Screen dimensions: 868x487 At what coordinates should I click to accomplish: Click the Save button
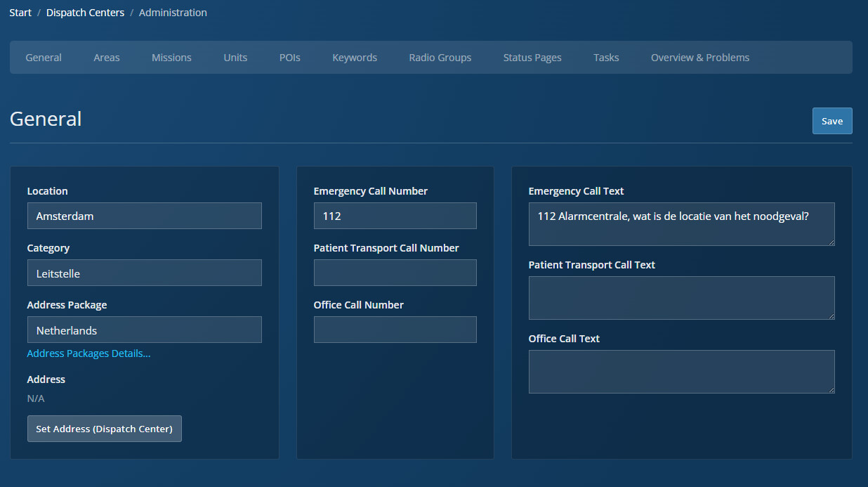(831, 121)
